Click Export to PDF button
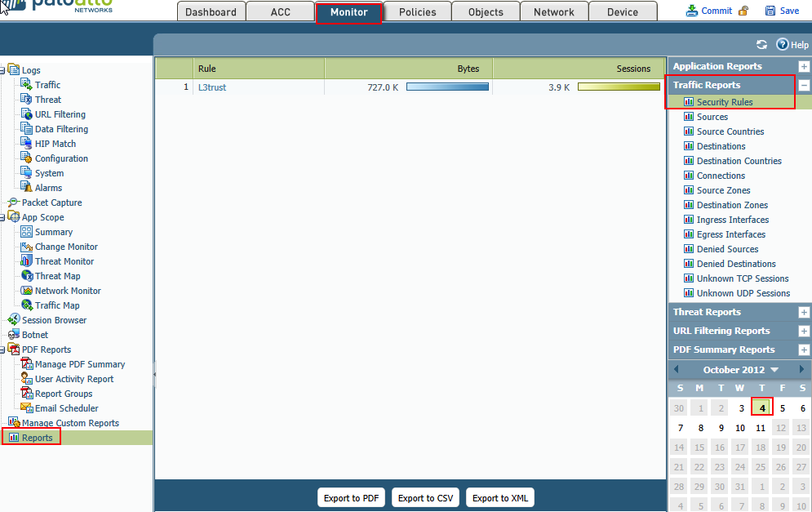This screenshot has width=812, height=512. tap(351, 498)
